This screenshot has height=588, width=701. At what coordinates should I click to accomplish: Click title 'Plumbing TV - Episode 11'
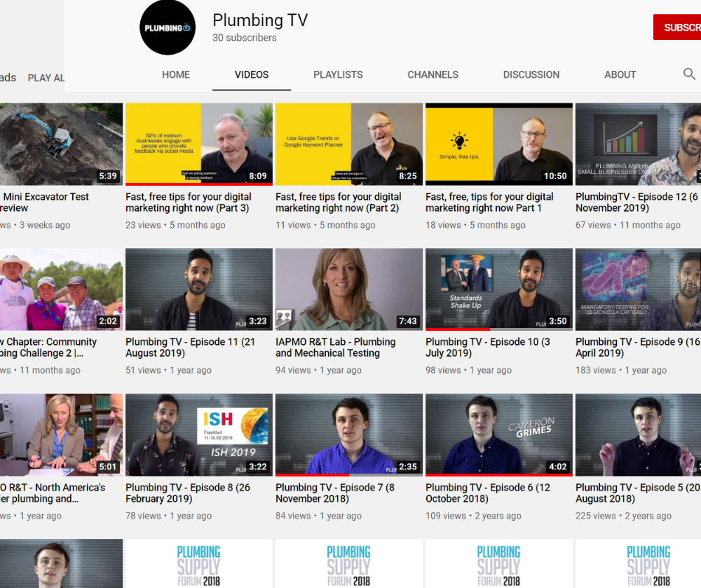coord(190,348)
